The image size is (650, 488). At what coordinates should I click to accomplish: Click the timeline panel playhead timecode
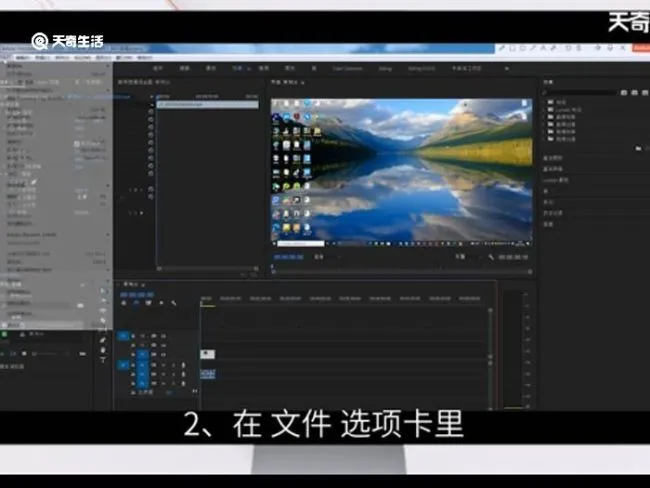[137, 294]
